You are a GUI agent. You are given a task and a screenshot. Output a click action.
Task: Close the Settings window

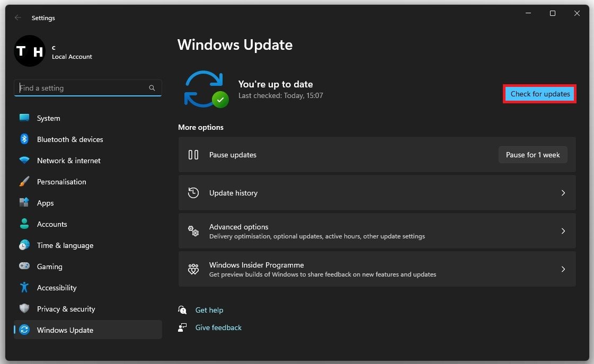577,13
